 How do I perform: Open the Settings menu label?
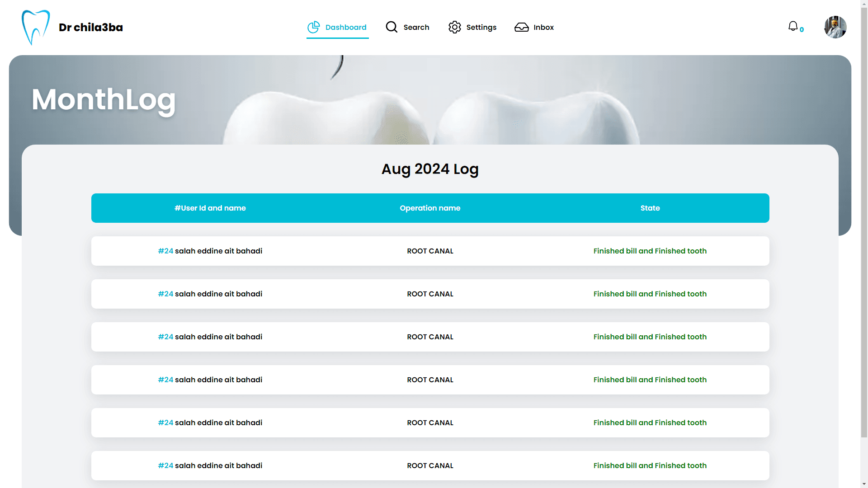(481, 27)
